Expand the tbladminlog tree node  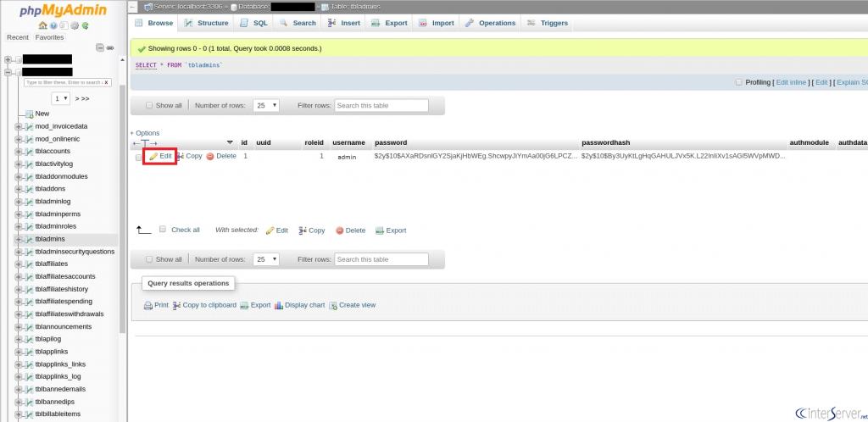[19, 202]
